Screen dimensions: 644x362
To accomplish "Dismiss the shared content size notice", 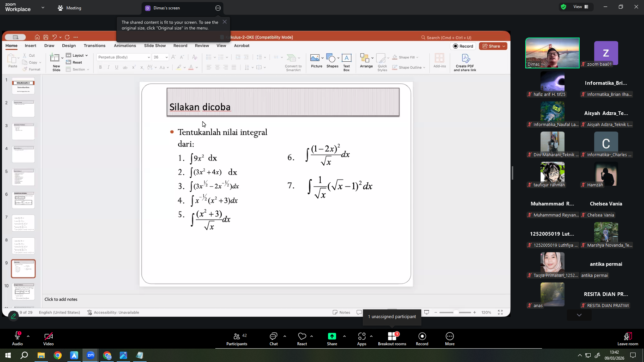I will [x=225, y=22].
